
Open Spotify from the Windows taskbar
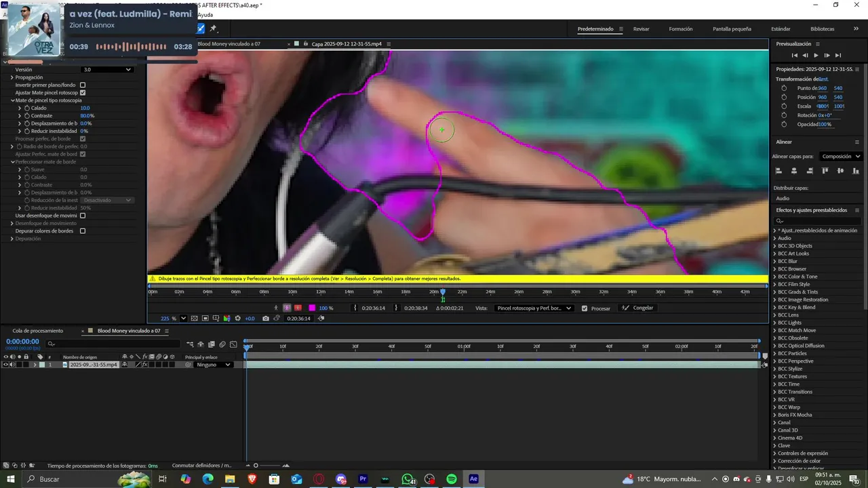[x=452, y=479]
